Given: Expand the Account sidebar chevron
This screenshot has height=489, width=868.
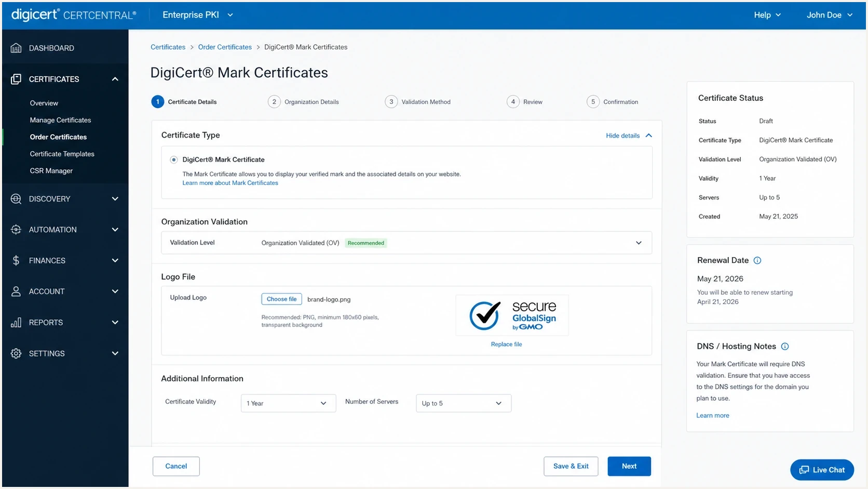Looking at the screenshot, I should (115, 291).
